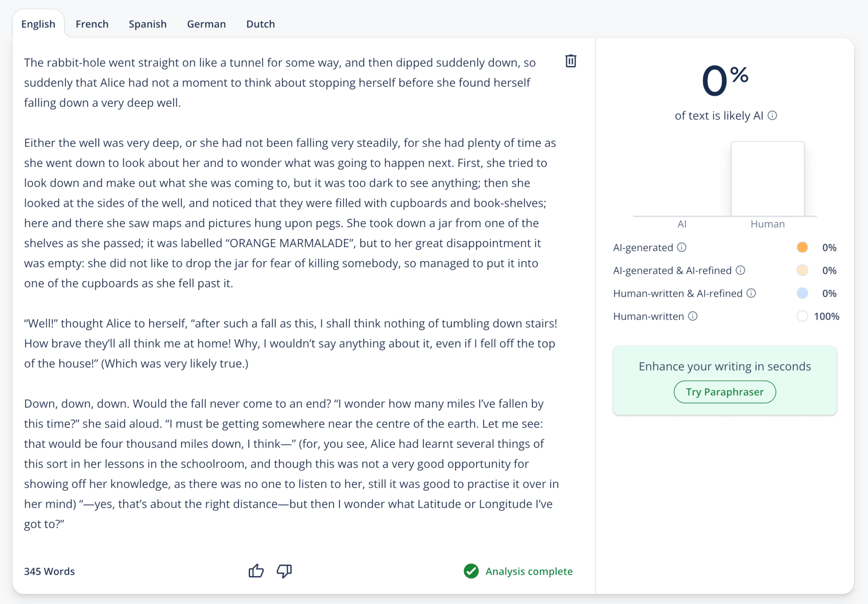Screen dimensions: 868x604
Task: Open AI-generated & AI-refined info icon
Action: click(x=740, y=270)
